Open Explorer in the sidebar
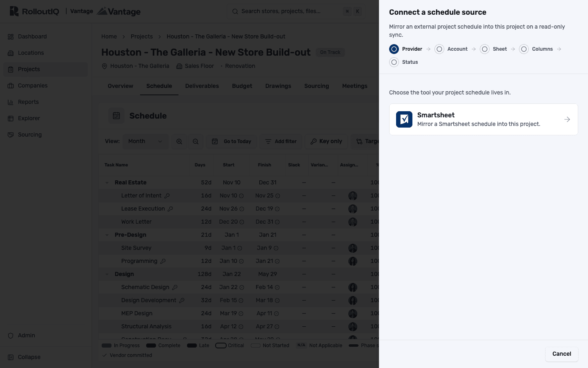The width and height of the screenshot is (588, 368). (x=45, y=118)
